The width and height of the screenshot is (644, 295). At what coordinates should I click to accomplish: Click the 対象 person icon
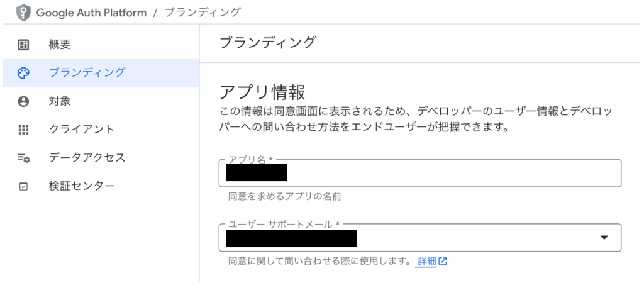(24, 101)
